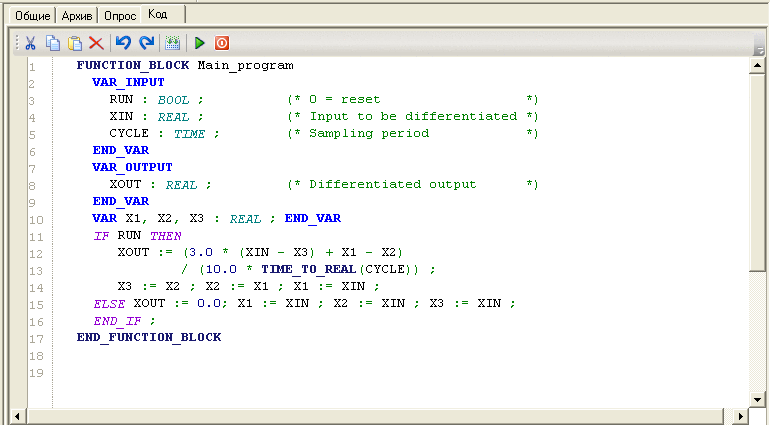Click REAL type on line 10

click(245, 219)
